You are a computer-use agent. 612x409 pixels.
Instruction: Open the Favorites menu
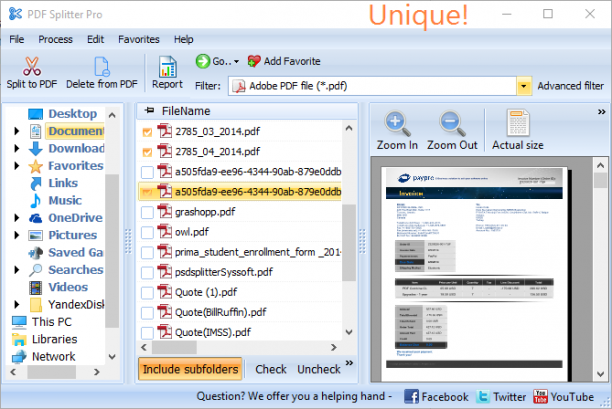(x=139, y=39)
